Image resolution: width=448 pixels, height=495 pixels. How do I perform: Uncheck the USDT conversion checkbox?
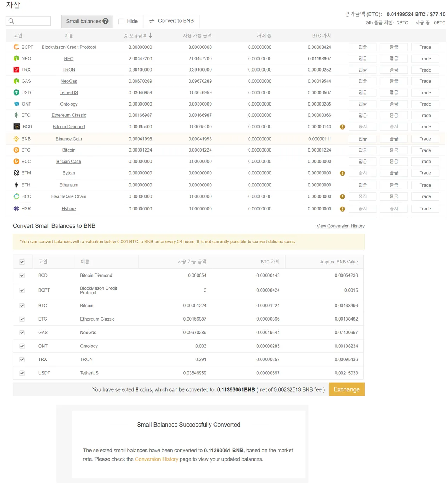point(22,373)
